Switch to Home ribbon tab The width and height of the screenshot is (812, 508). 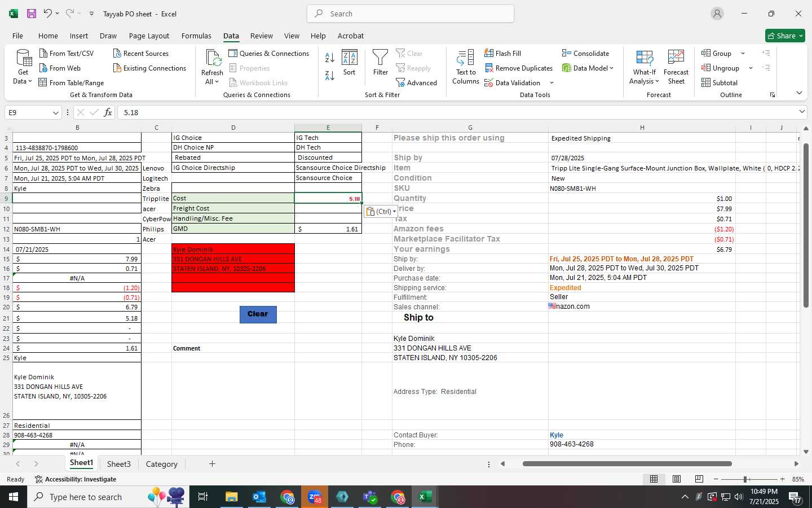48,36
